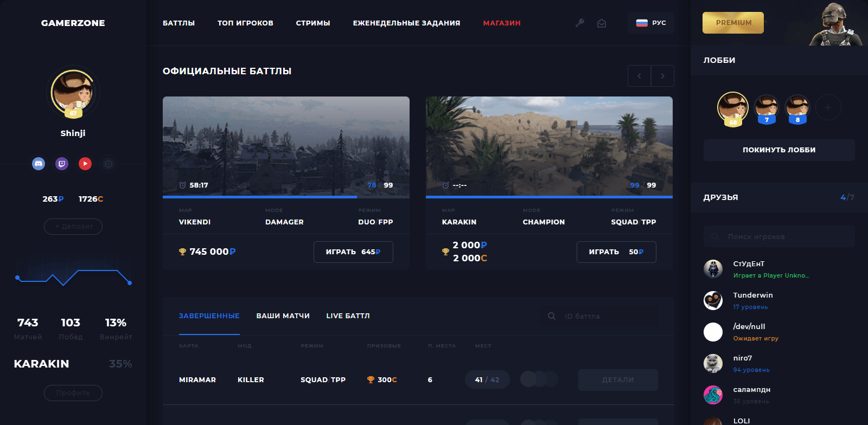868x425 pixels.
Task: Click ИГРАТЬ 645 button for Vikendi
Action: (353, 252)
